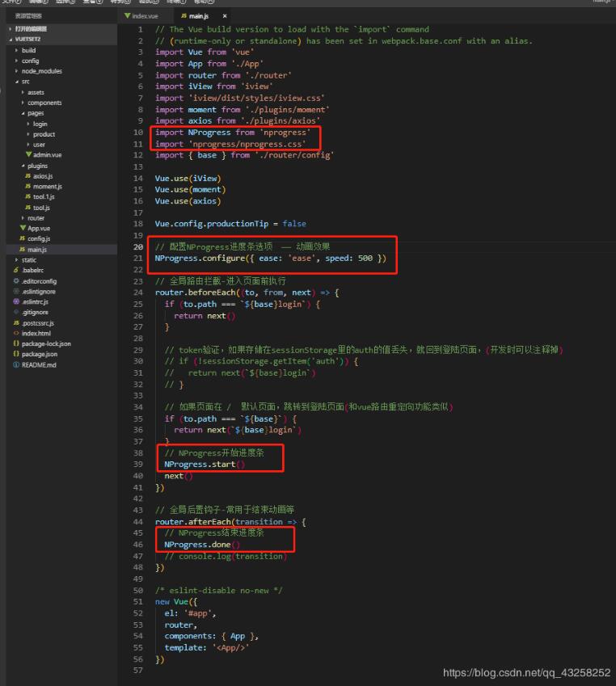The width and height of the screenshot is (616, 686).
Task: Expand the login folder
Action: (x=28, y=124)
